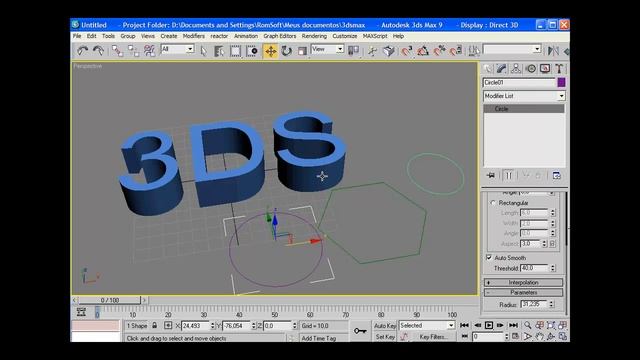The height and width of the screenshot is (360, 640).
Task: Click the Go to Start button
Action: pos(464,325)
